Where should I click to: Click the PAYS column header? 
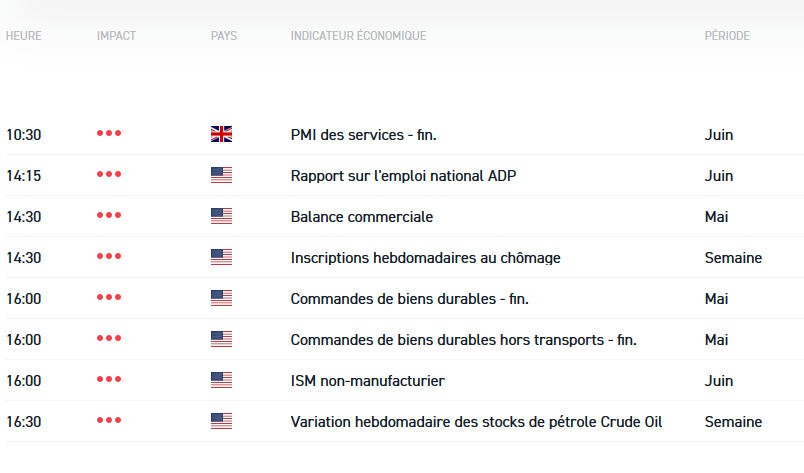click(224, 36)
